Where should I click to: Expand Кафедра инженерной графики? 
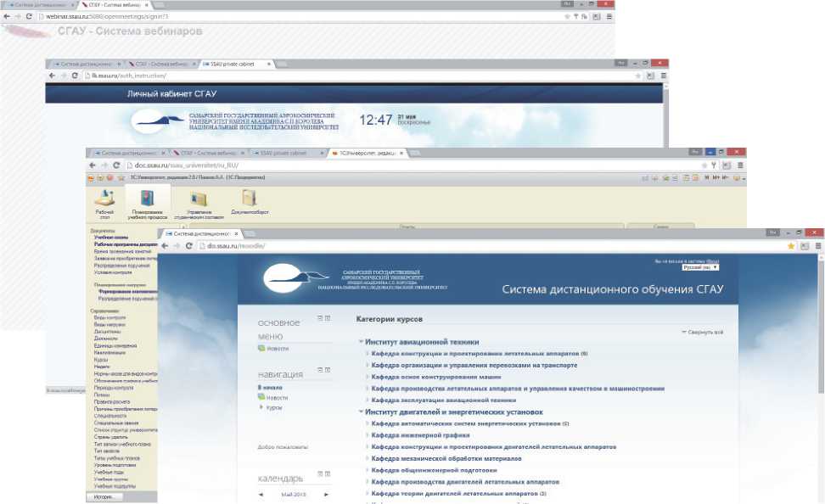pos(368,435)
